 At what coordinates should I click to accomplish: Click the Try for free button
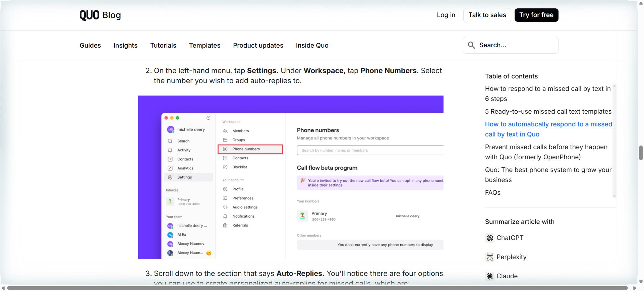(536, 15)
